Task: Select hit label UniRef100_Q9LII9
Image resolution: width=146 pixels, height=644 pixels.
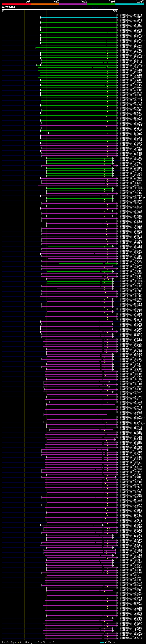Action: (131, 128)
